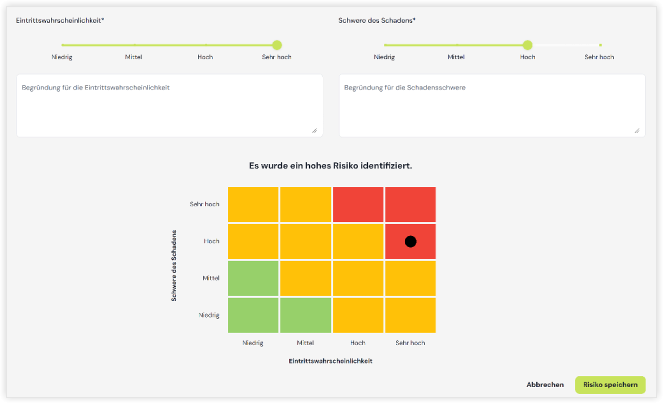The width and height of the screenshot is (663, 403).
Task: Click the black risk marker dot in the matrix
Action: pyautogui.click(x=410, y=241)
